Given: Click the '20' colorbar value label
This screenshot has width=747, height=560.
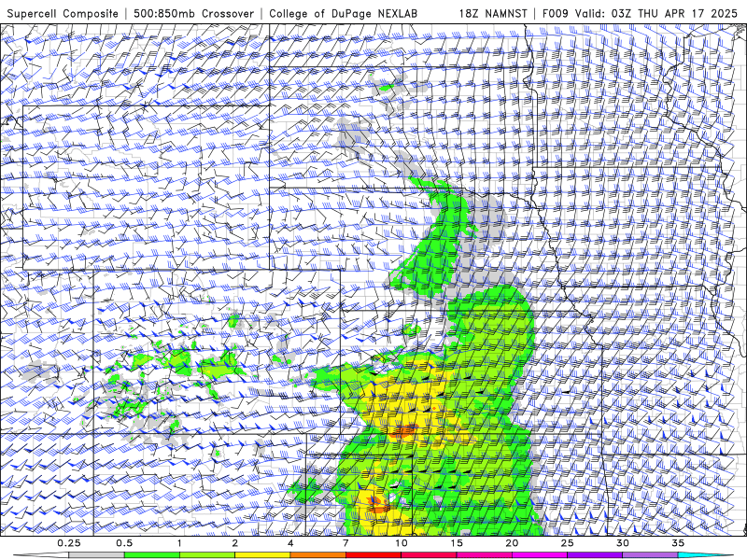Looking at the screenshot, I should [x=512, y=543].
